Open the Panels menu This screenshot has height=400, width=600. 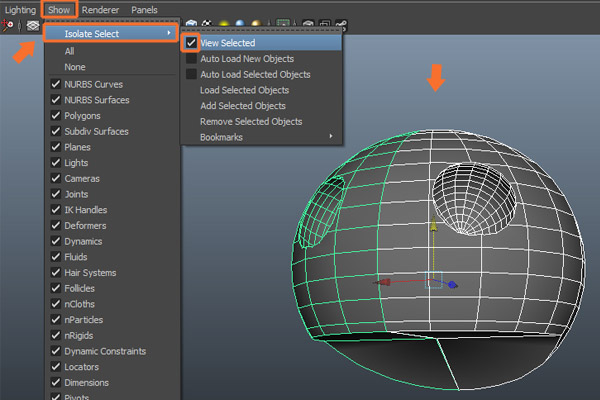[x=144, y=9]
